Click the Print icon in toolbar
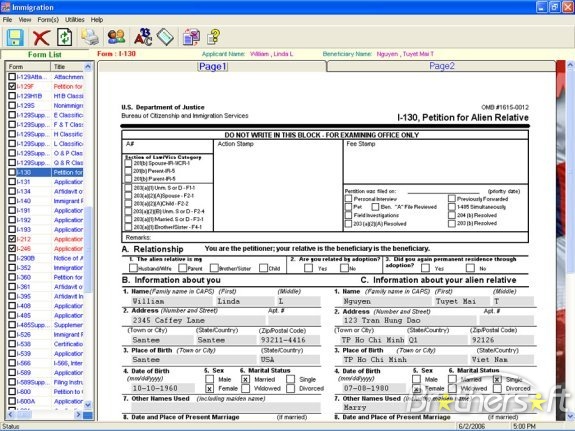This screenshot has width=575, height=431. pos(90,37)
